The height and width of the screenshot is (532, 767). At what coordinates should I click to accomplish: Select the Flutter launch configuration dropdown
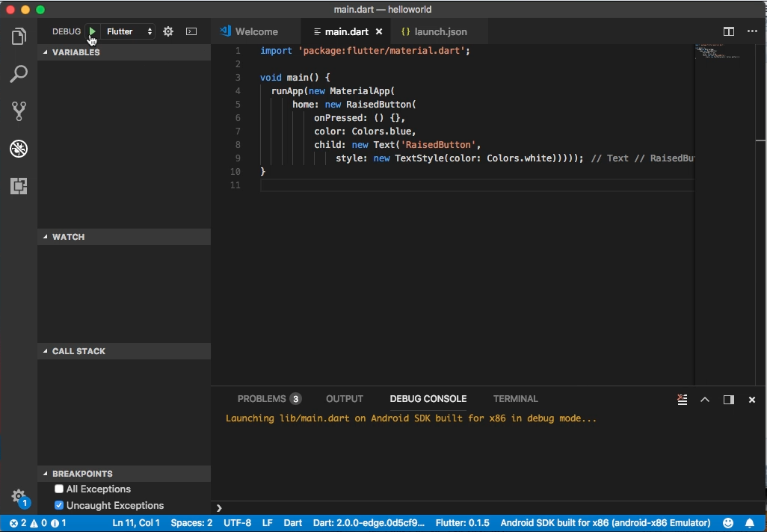tap(128, 31)
